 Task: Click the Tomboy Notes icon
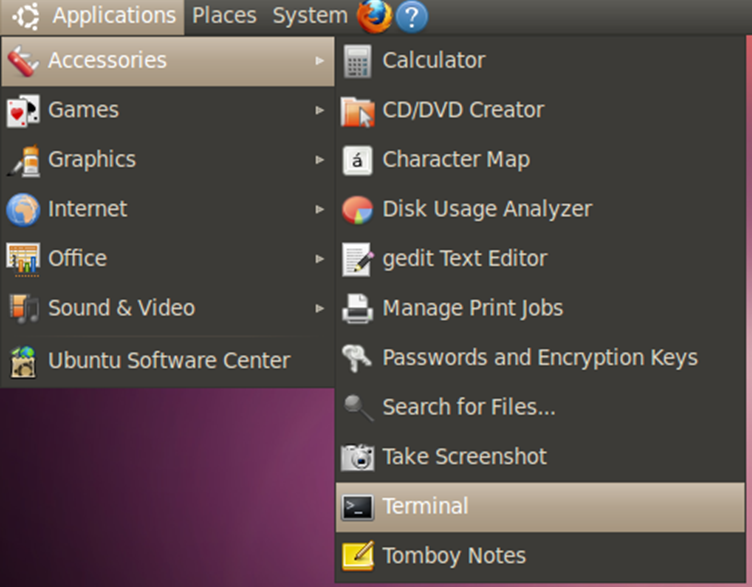(357, 556)
